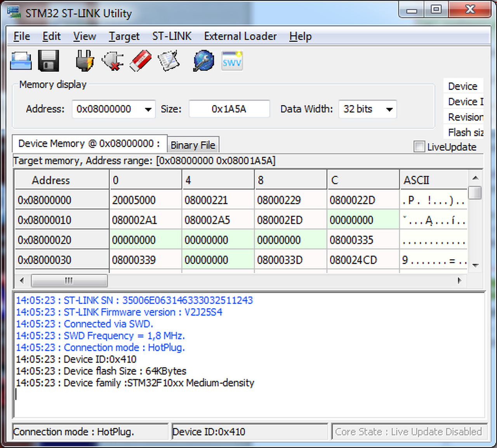This screenshot has width=497, height=448.
Task: Click the memory table's vertical scroll down arrow
Action: [475, 265]
